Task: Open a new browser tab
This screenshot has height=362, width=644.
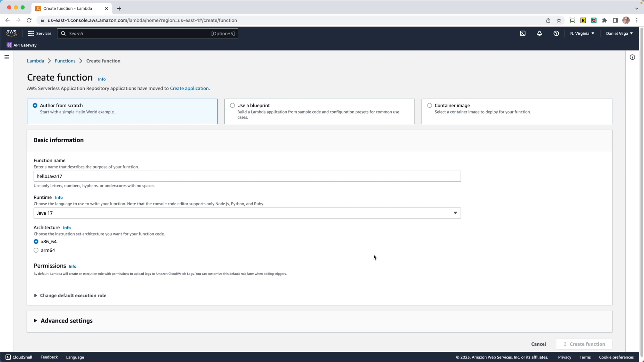Action: [119, 9]
